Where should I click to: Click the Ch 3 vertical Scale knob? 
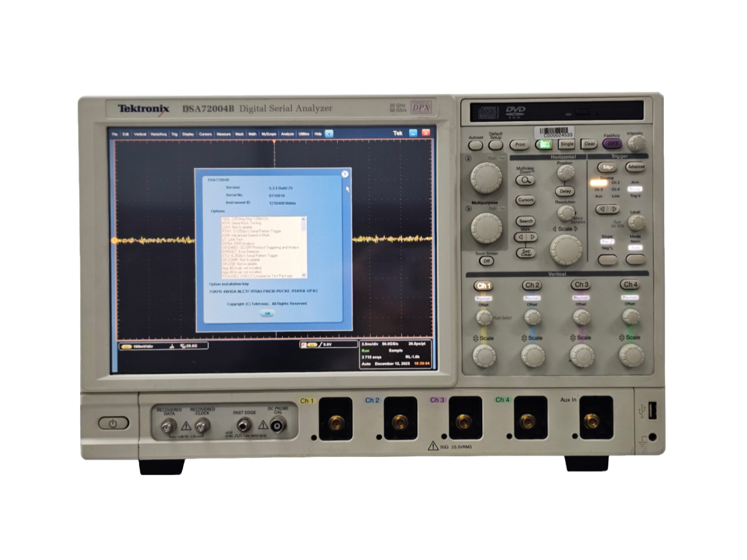coord(582,355)
